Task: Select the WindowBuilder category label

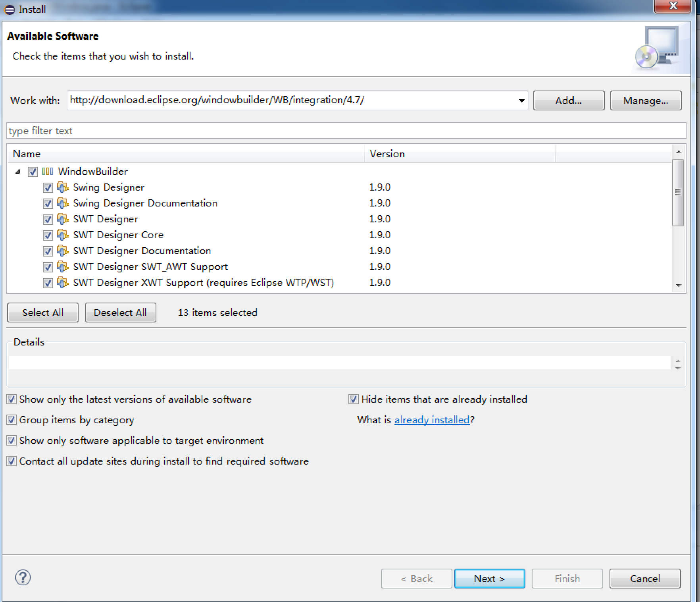Action: coord(93,171)
